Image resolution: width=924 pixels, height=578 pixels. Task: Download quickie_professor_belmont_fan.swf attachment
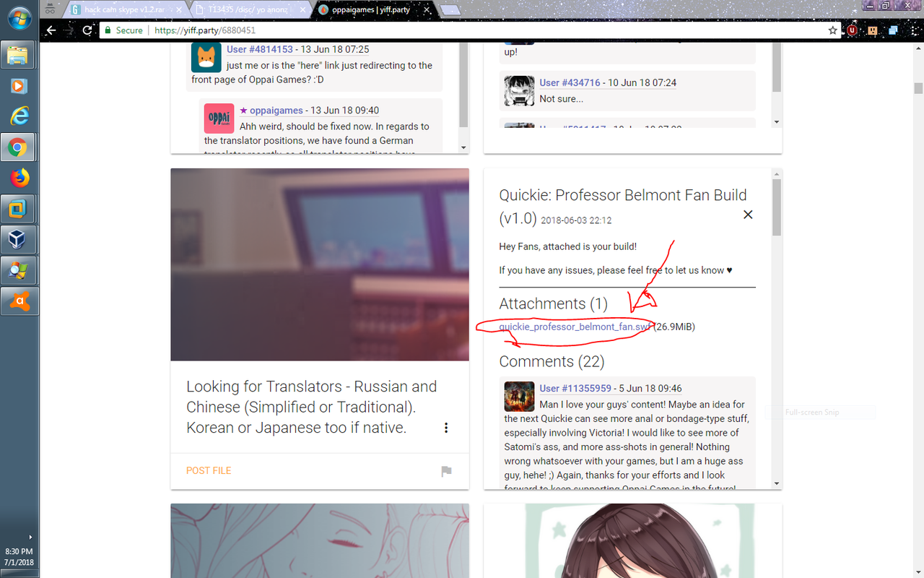[x=575, y=327]
